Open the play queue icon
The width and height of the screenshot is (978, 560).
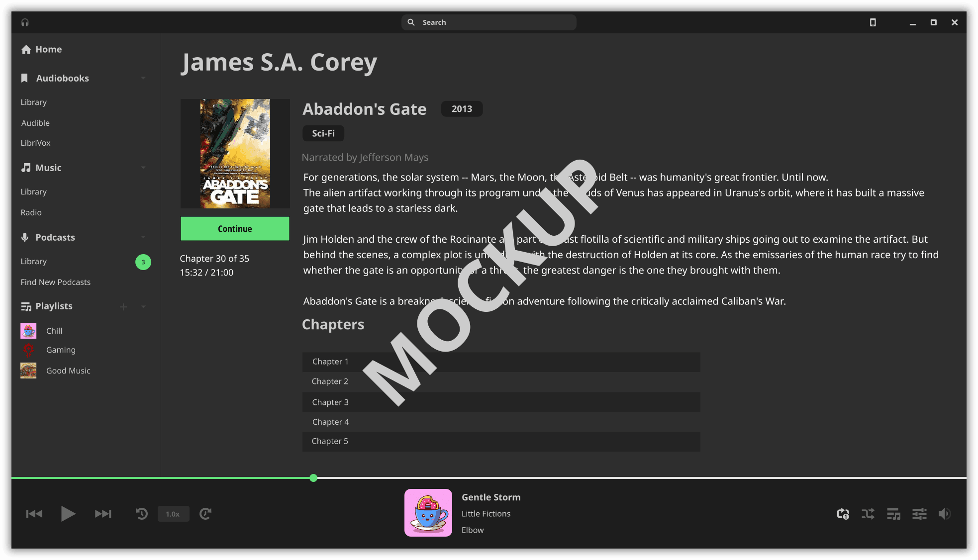pyautogui.click(x=893, y=514)
